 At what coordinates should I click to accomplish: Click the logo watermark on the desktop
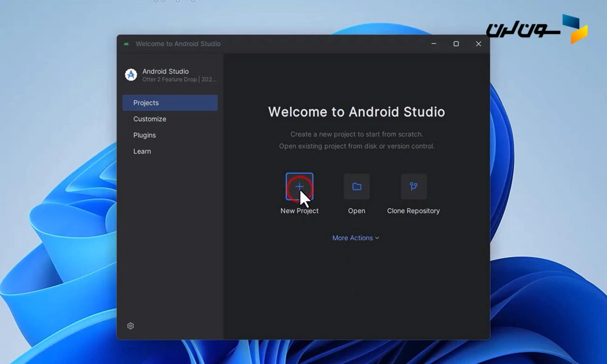(537, 29)
